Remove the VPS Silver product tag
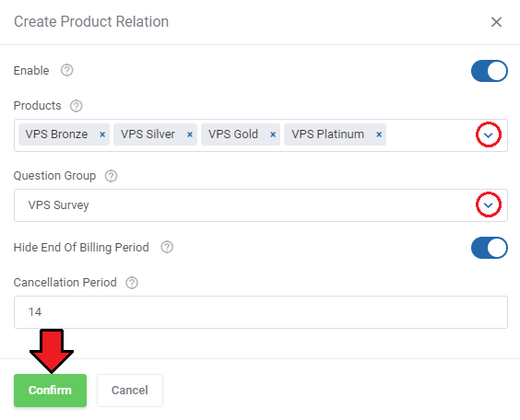Viewport: 520px width, 420px height. click(190, 134)
